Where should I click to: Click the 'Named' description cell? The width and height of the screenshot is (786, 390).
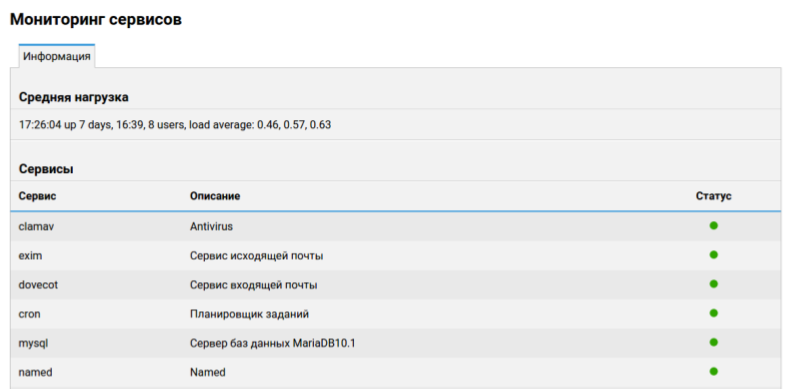pyautogui.click(x=208, y=372)
